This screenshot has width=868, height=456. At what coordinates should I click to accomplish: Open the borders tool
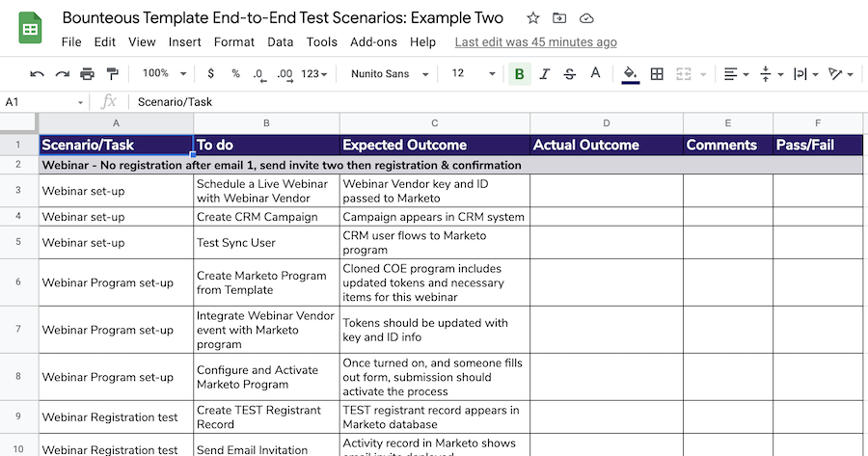tap(657, 73)
